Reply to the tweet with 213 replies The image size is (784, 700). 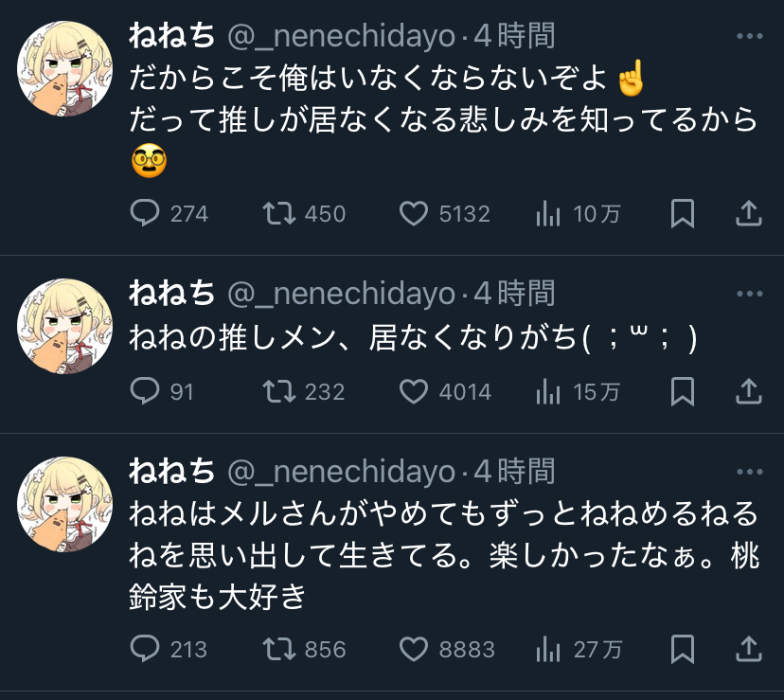pyautogui.click(x=145, y=649)
